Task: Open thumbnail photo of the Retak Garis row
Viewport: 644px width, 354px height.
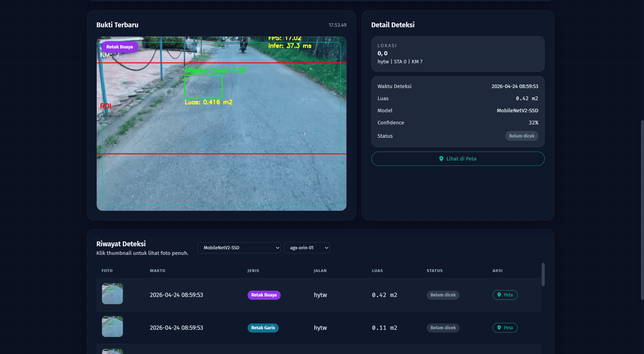Action: (112, 326)
